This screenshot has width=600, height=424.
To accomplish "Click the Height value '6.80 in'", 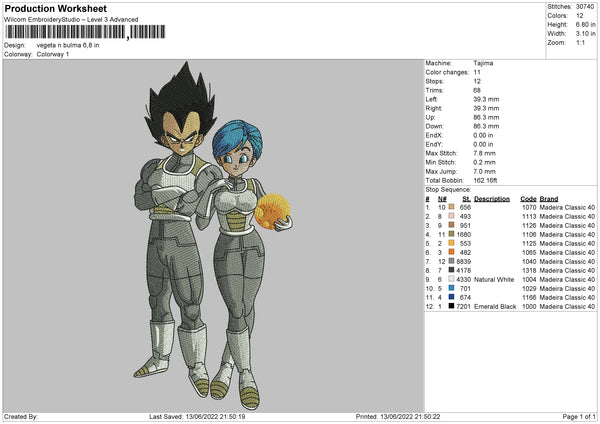I will [x=585, y=24].
